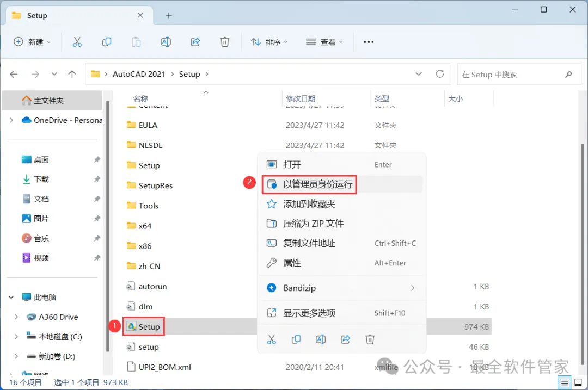Choose 压缩为 ZIP 文件 in context menu
This screenshot has height=390, width=588.
(341, 224)
